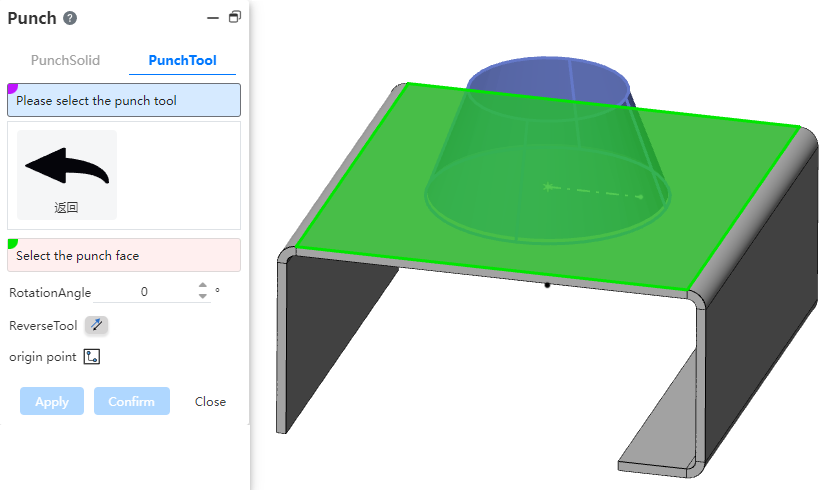Minimize the Punch panel
The image size is (840, 490).
tap(213, 18)
